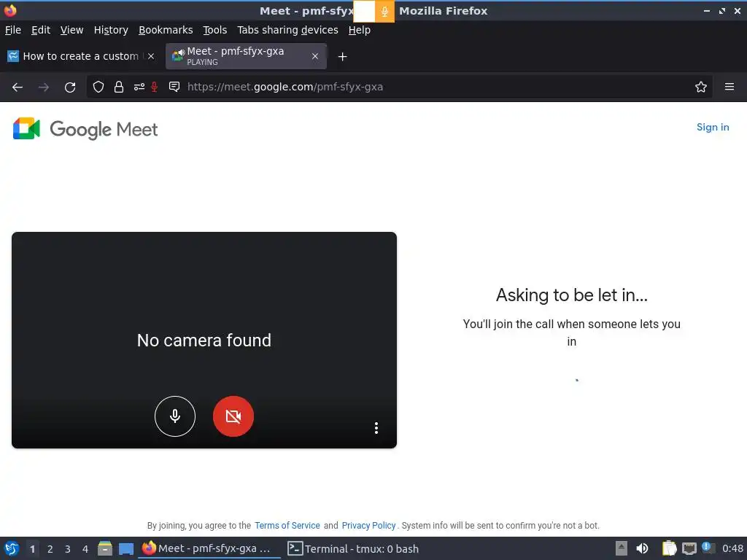The width and height of the screenshot is (747, 560).
Task: Open the tracking protection shield icon
Action: 98,87
